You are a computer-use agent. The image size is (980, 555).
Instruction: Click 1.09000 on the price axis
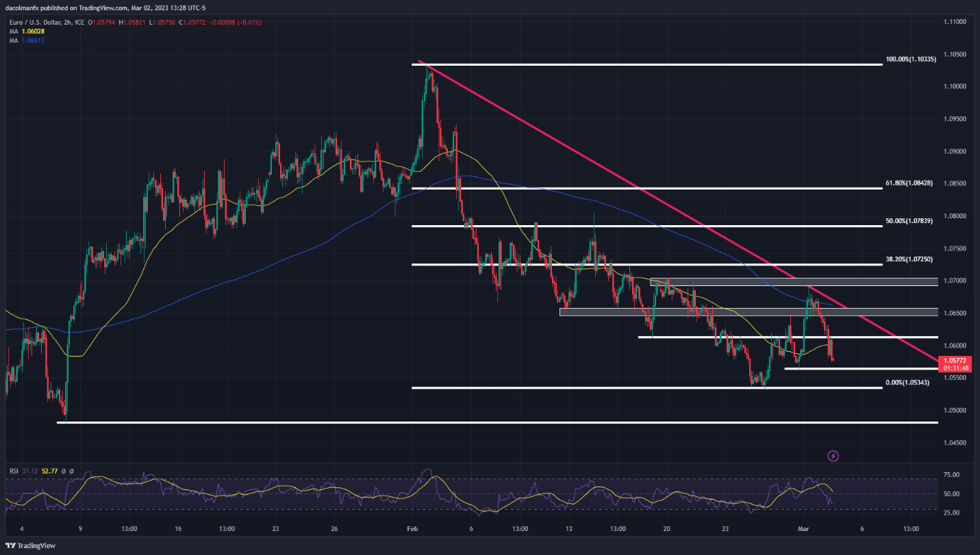(x=955, y=151)
